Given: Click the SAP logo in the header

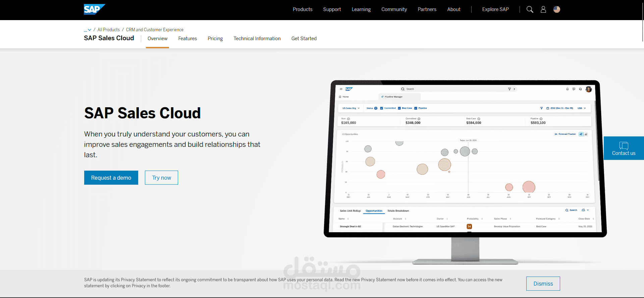Looking at the screenshot, I should 94,9.
